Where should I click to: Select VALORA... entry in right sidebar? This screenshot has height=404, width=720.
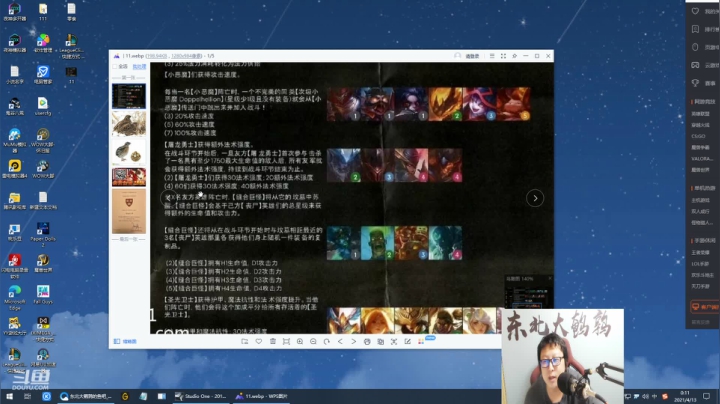click(x=702, y=158)
